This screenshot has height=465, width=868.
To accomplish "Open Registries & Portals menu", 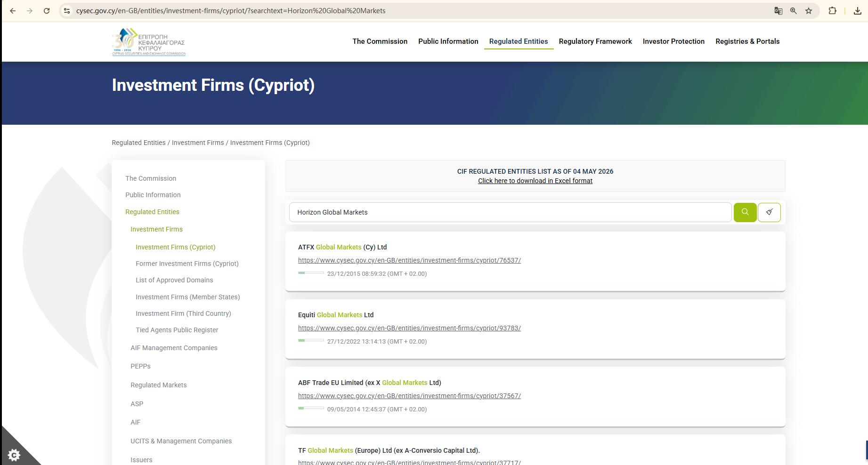I will point(747,41).
